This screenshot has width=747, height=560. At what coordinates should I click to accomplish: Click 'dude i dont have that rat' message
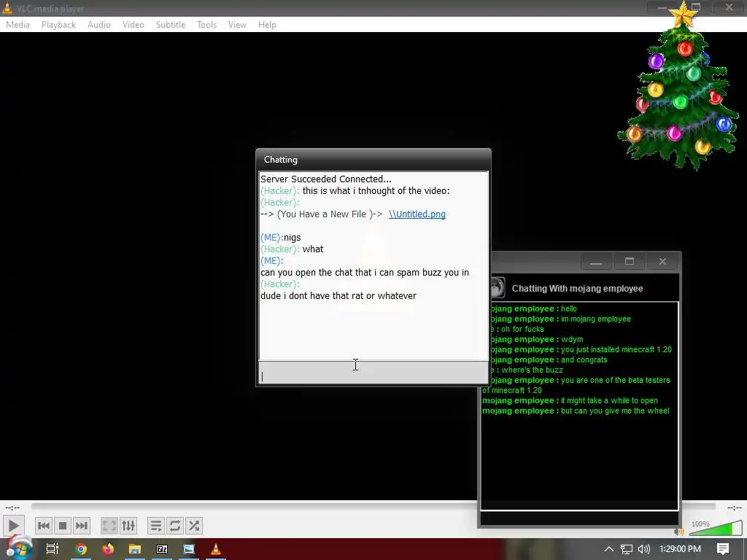coord(338,296)
